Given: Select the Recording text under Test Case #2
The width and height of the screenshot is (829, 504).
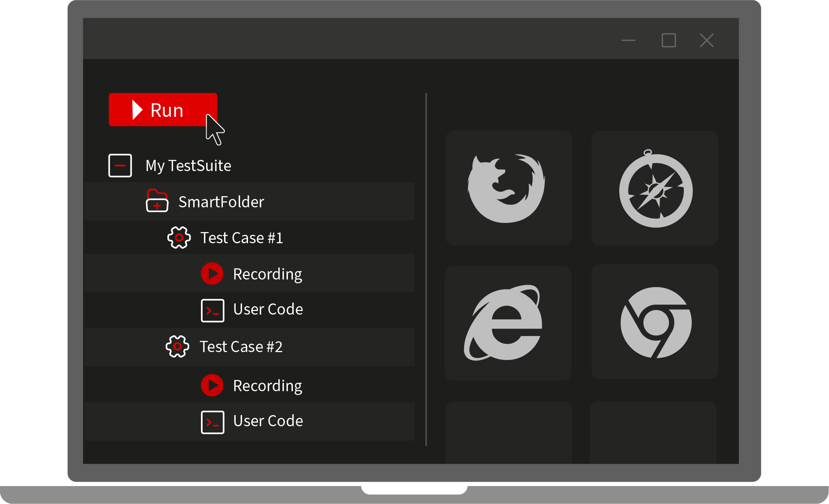Looking at the screenshot, I should point(268,386).
